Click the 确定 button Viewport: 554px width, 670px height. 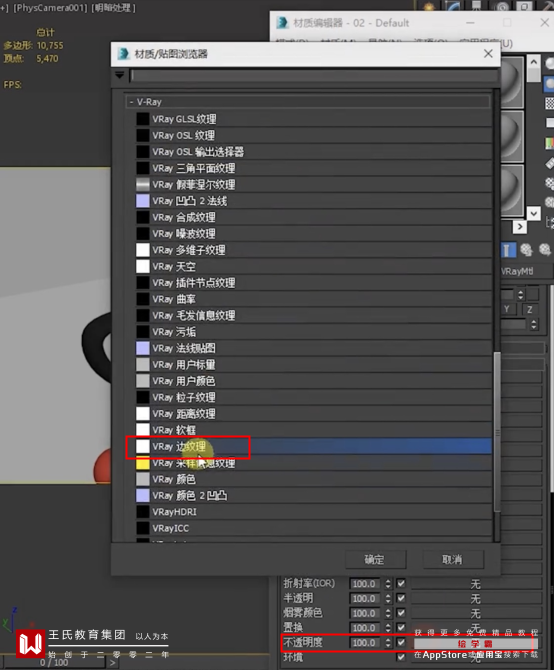tap(375, 559)
